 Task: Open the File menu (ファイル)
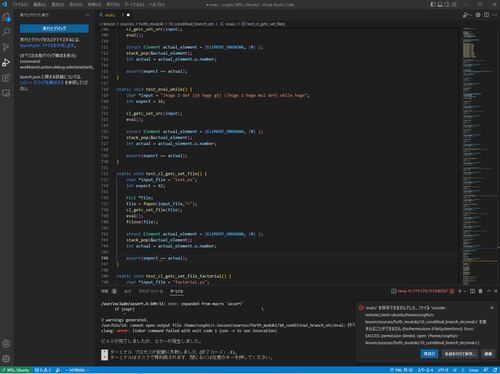[20, 5]
